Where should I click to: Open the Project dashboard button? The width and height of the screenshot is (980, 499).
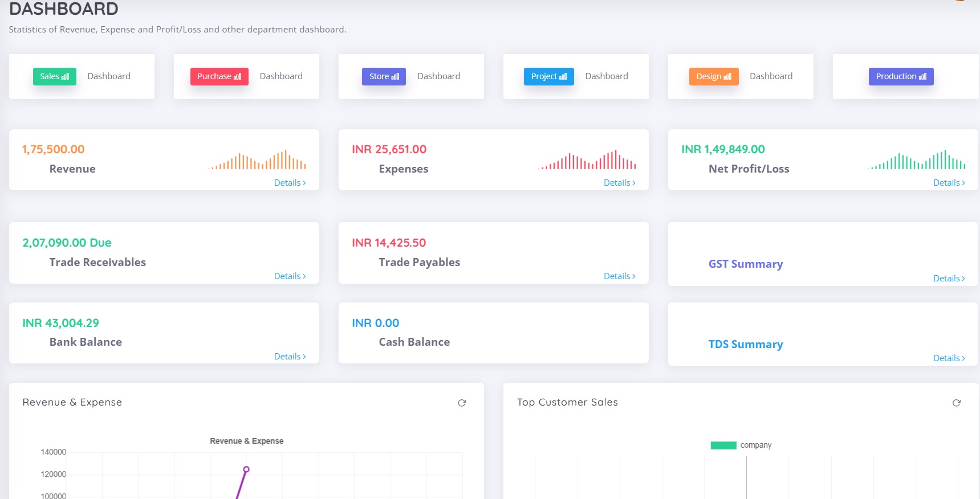pyautogui.click(x=548, y=76)
